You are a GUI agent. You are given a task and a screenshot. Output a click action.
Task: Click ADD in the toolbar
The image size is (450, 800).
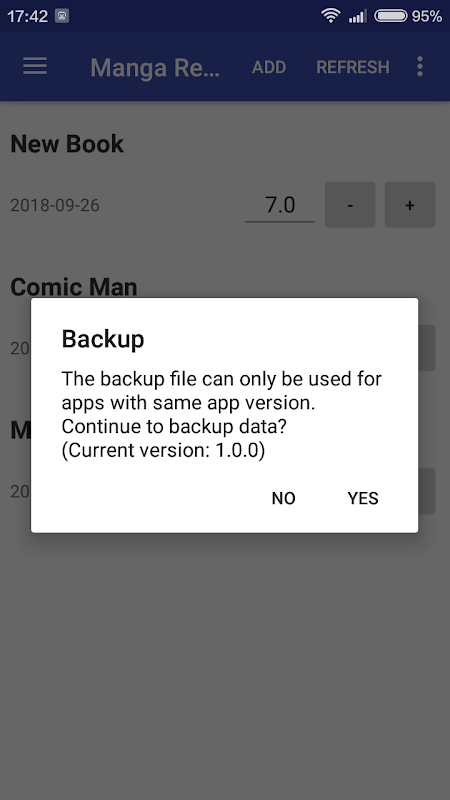pyautogui.click(x=269, y=67)
